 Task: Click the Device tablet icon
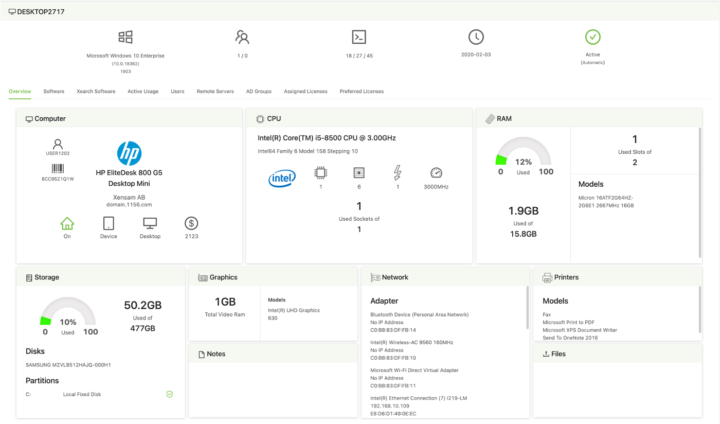tap(108, 223)
